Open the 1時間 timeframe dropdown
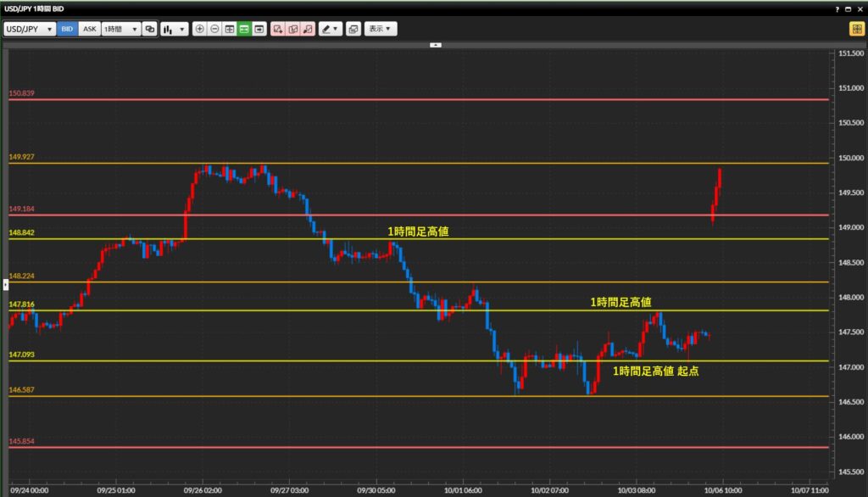 pos(119,28)
